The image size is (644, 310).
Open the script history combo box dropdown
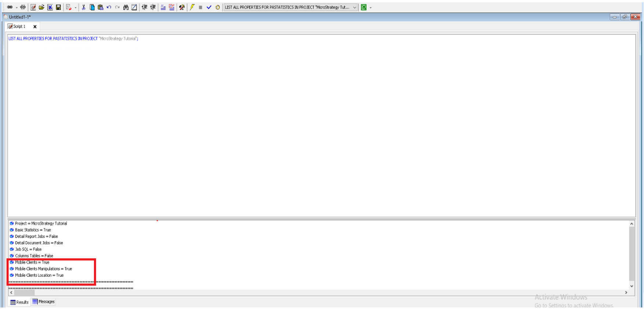(354, 7)
